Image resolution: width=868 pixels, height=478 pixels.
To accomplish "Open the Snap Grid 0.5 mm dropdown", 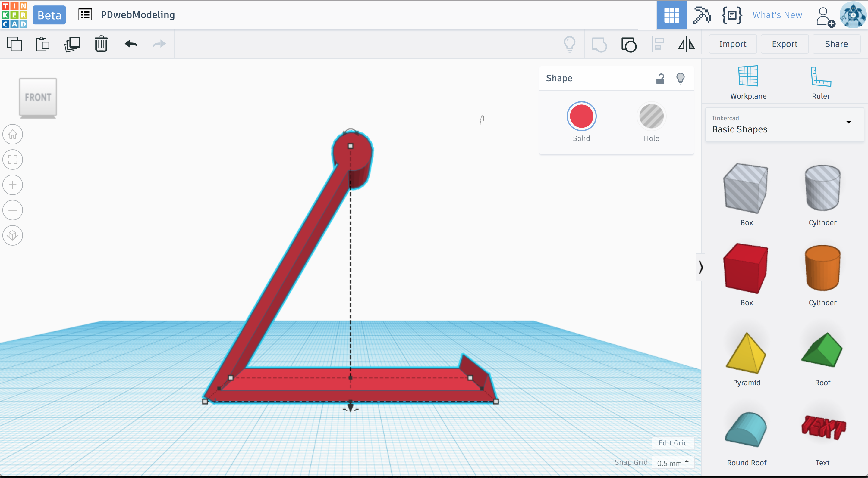I will tap(673, 463).
